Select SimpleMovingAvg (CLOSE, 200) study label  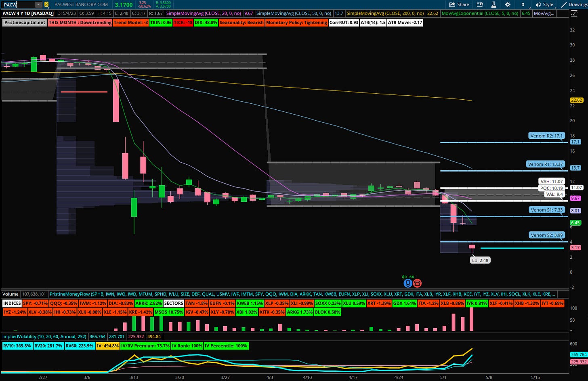coord(386,13)
